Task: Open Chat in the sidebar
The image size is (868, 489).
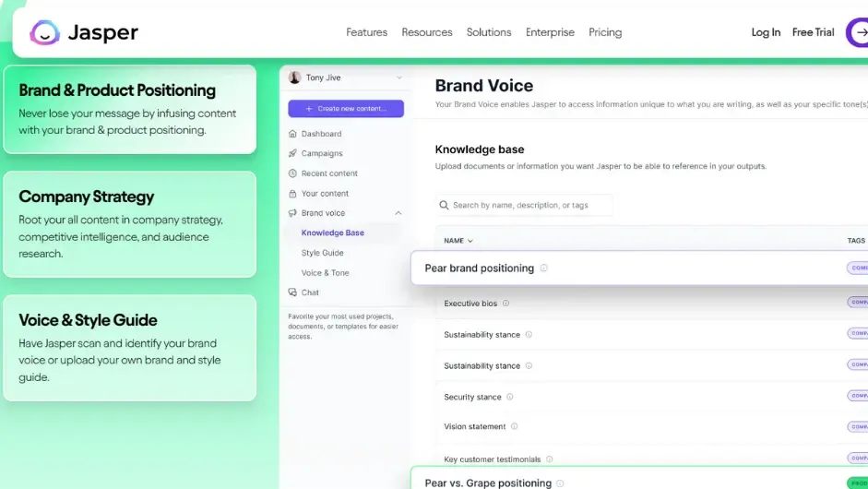Action: tap(310, 292)
